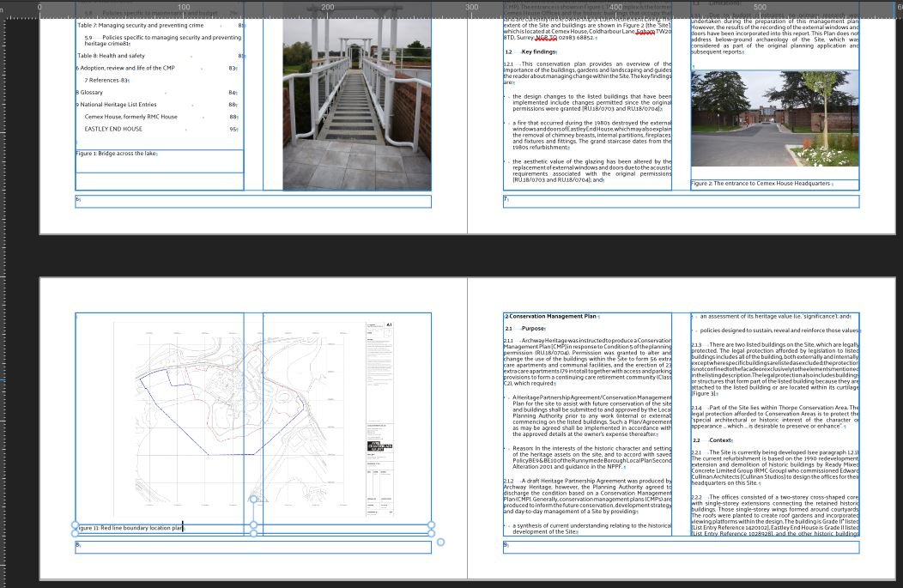The height and width of the screenshot is (588, 903).
Task: Place cursor in paragraph 2.1.1 about Archway Heritage
Action: click(x=587, y=361)
